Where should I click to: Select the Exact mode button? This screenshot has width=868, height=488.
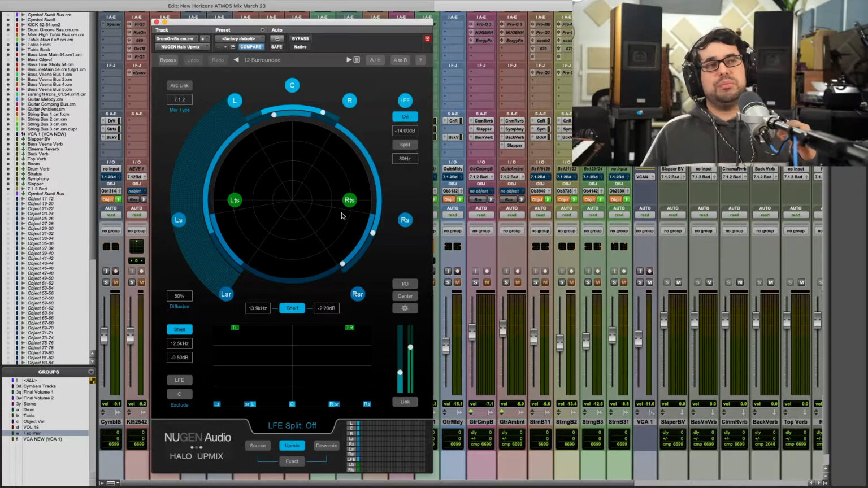[x=292, y=461]
